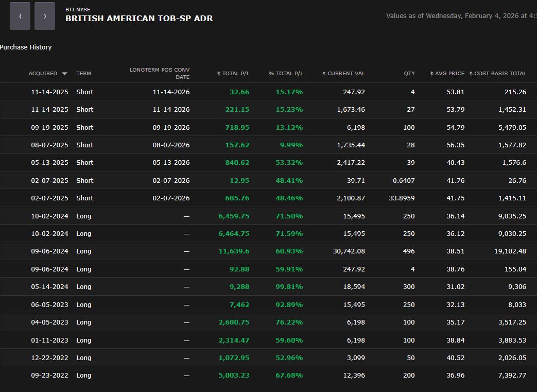Select cost basis 8,033
The height and width of the screenshot is (392, 537).
coord(517,304)
